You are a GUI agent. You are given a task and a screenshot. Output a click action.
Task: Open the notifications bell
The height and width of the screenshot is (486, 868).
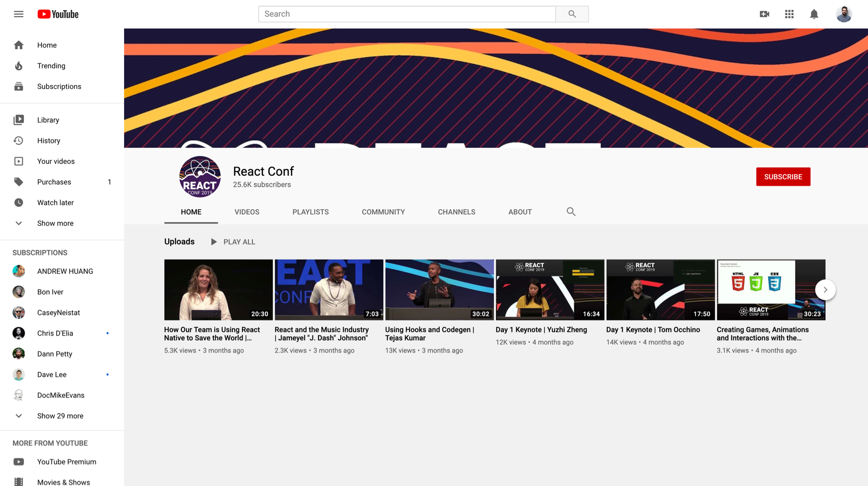(814, 14)
